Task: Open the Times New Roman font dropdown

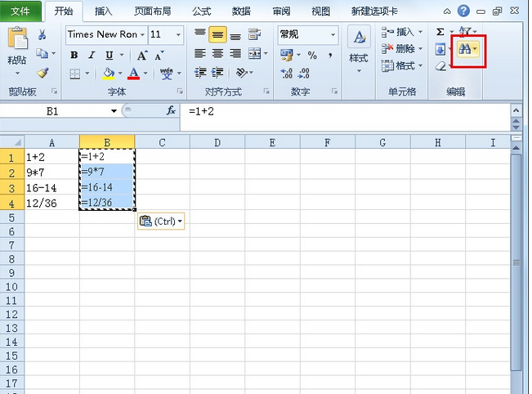Action: click(x=142, y=34)
